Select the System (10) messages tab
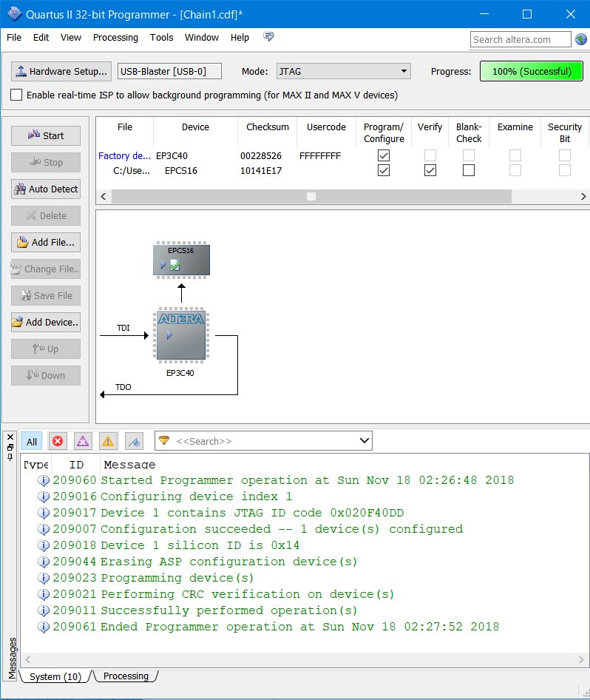The image size is (590, 700). [55, 676]
